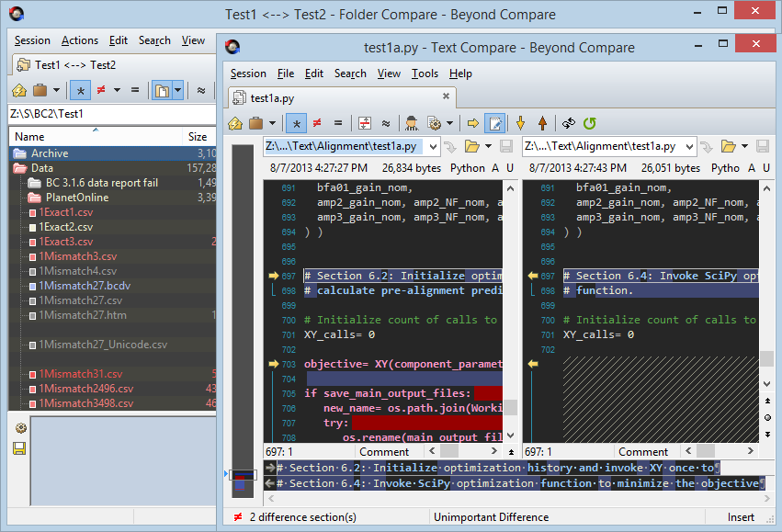Switch to the test1a.py tab

pyautogui.click(x=272, y=96)
